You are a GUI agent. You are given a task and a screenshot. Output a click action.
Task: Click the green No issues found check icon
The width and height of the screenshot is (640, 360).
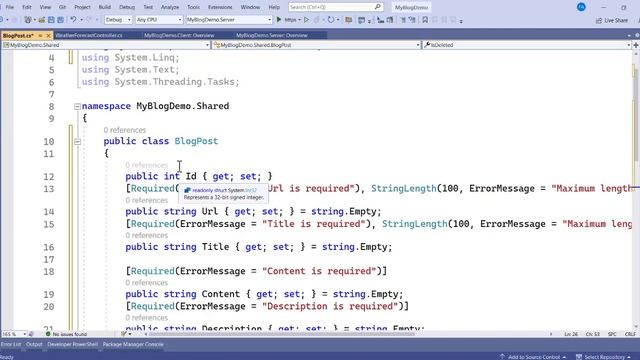[48, 334]
